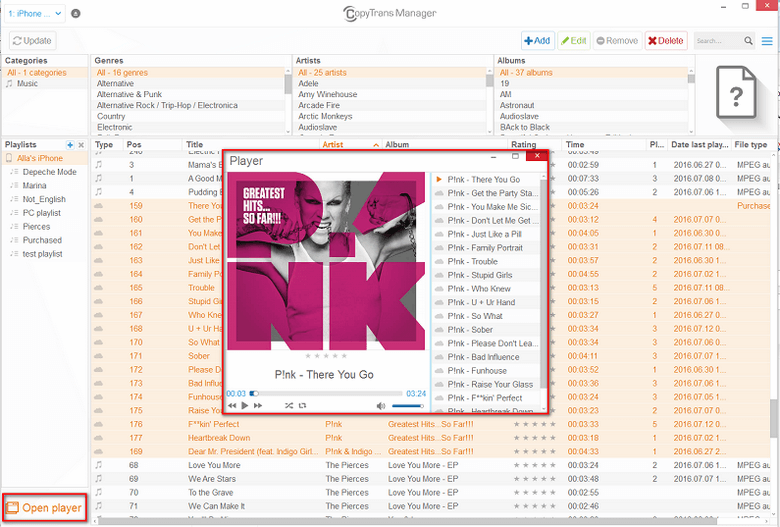Delete playlist with the x icon
Image resolution: width=780 pixels, height=527 pixels.
coord(81,145)
